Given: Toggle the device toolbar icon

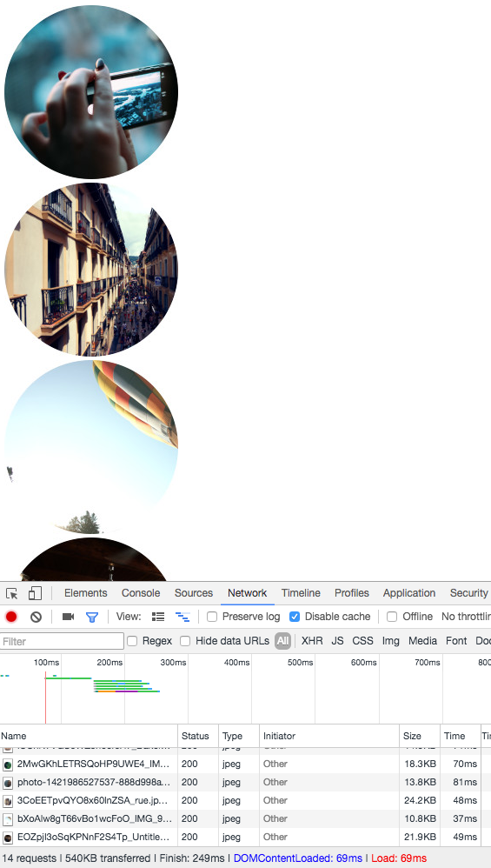Looking at the screenshot, I should [35, 593].
